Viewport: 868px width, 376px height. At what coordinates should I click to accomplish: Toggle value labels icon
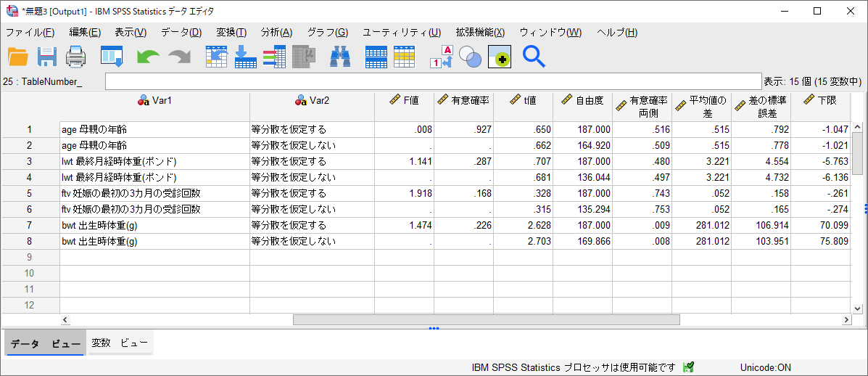pyautogui.click(x=441, y=57)
